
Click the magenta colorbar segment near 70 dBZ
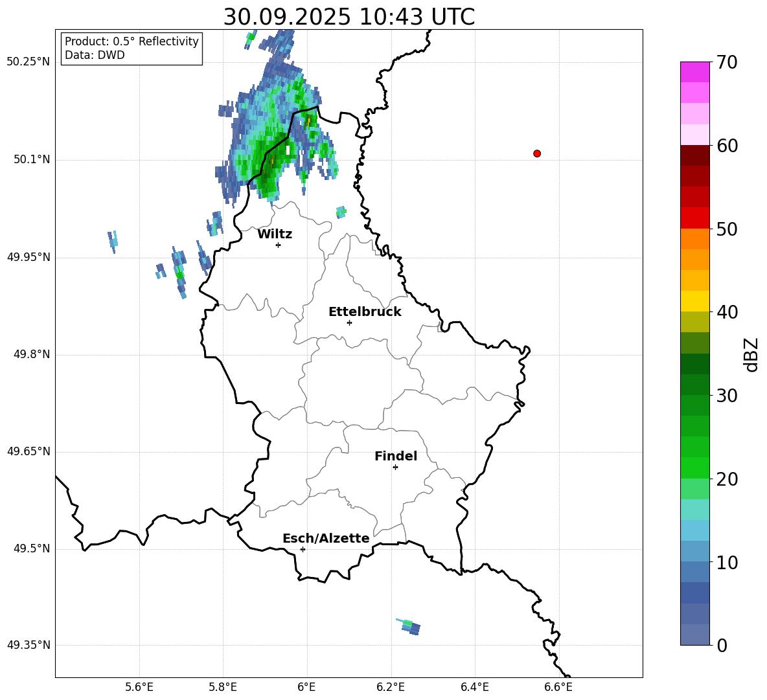click(694, 72)
